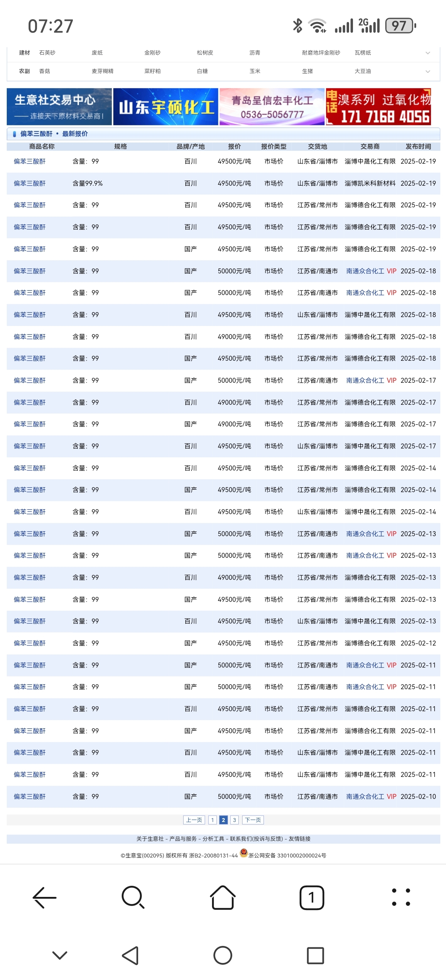The height and width of the screenshot is (980, 446).
Task: Select 最新报价 in the section title
Action: [x=75, y=134]
